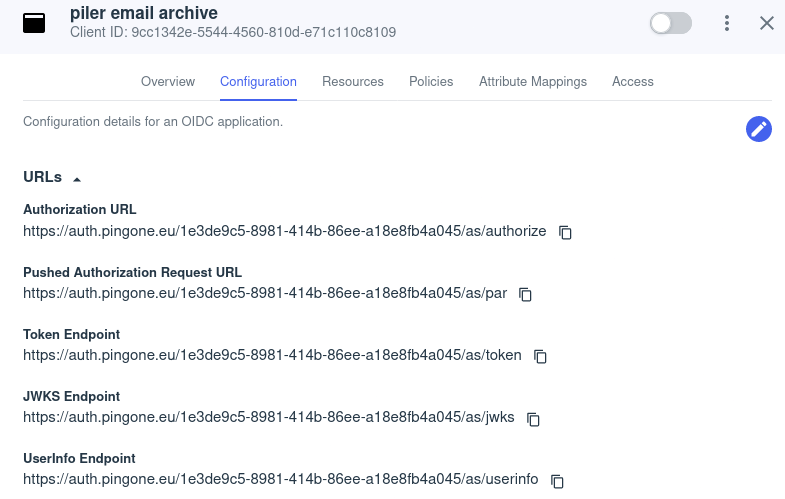Open the three-dot options menu
This screenshot has height=499, width=785.
727,23
